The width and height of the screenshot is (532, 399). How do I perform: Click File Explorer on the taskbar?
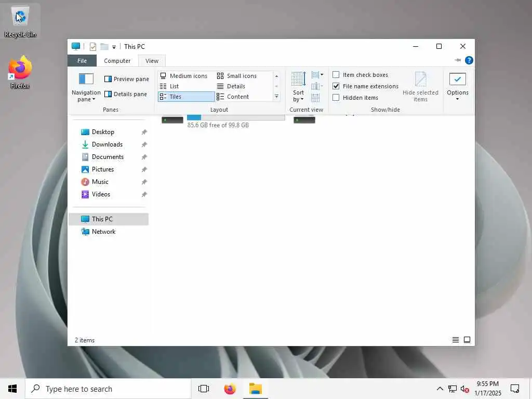[x=256, y=389]
